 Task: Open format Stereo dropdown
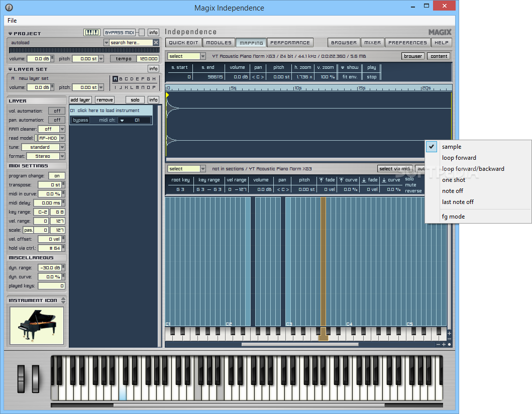point(62,156)
